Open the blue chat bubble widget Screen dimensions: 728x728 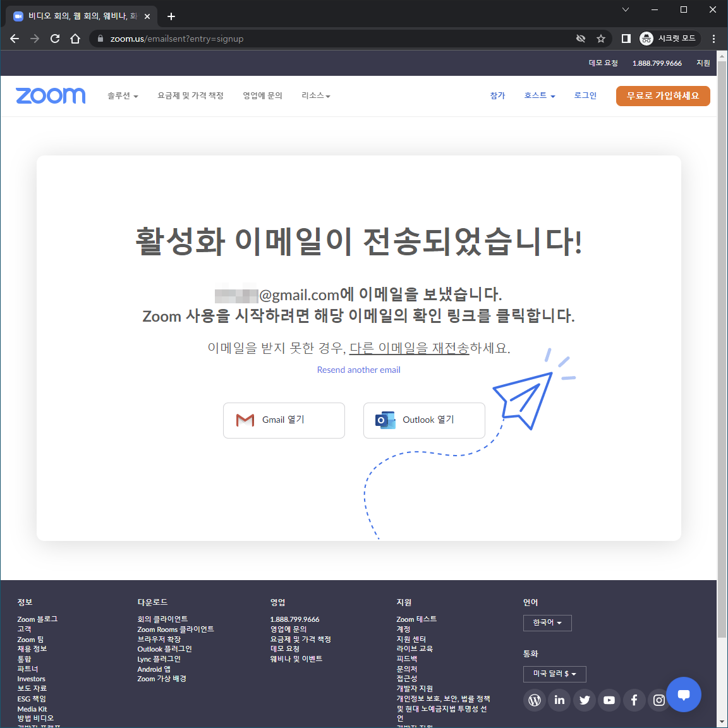point(683,695)
